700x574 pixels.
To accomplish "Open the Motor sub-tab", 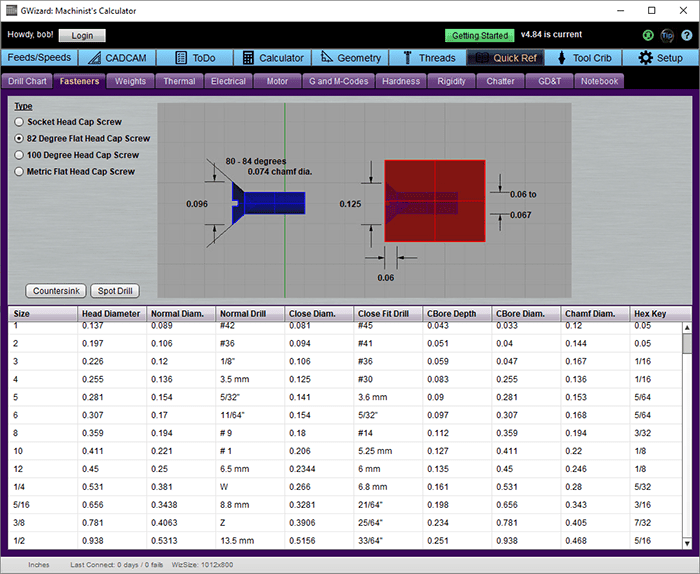I will click(277, 81).
